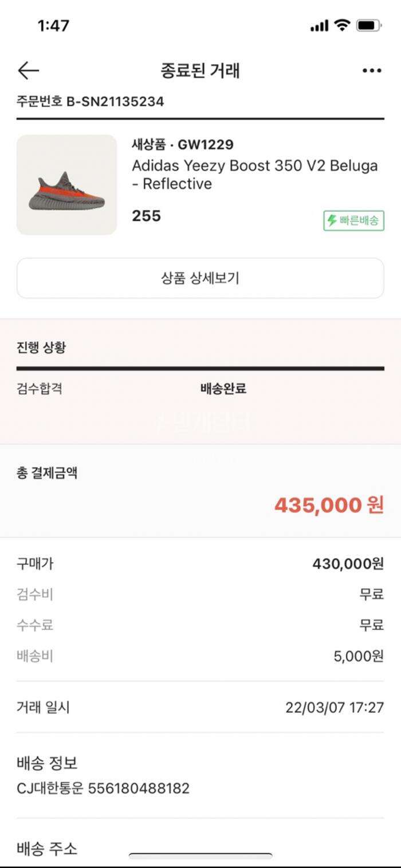The image size is (401, 868).
Task: Tap the 거래 일시 date 22/03/07 17:27
Action: pos(335,707)
